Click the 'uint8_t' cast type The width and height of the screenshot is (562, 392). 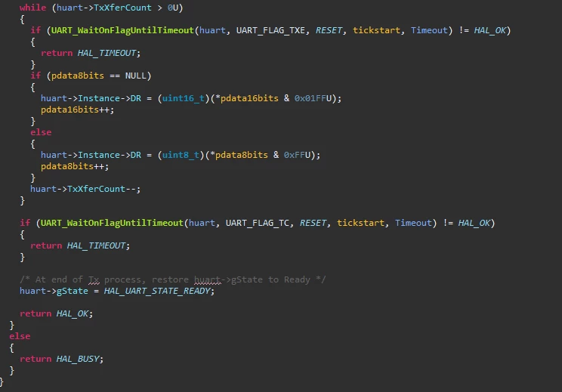181,155
